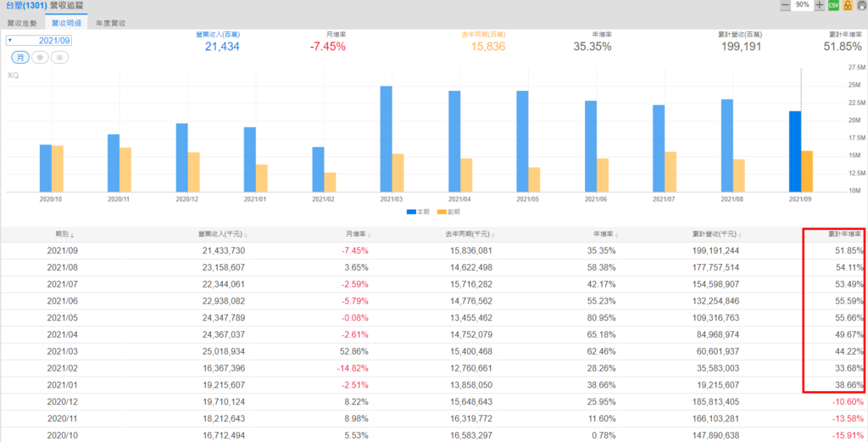
Task: Click the 52.86% month growth cell
Action: 355,352
